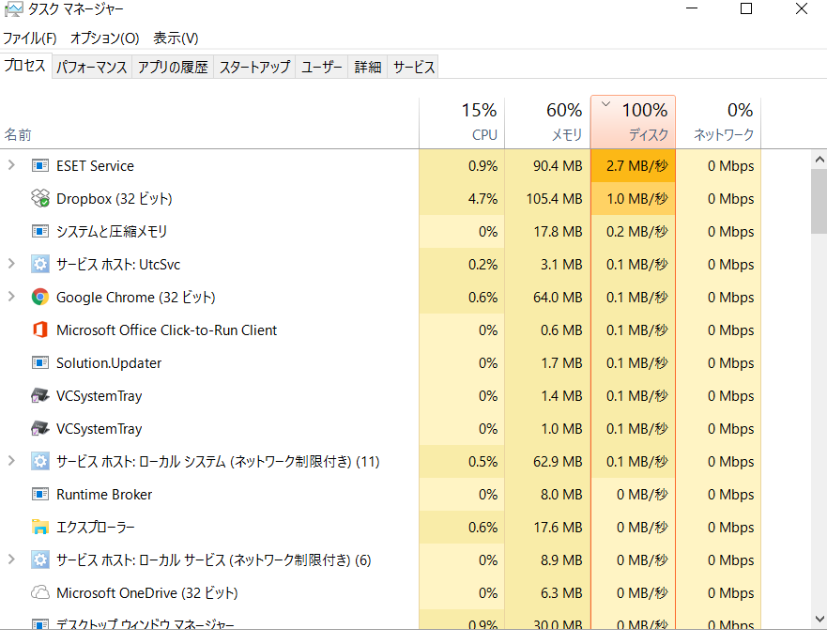Click the scrollbar down arrow
The image size is (827, 644).
pos(819,619)
